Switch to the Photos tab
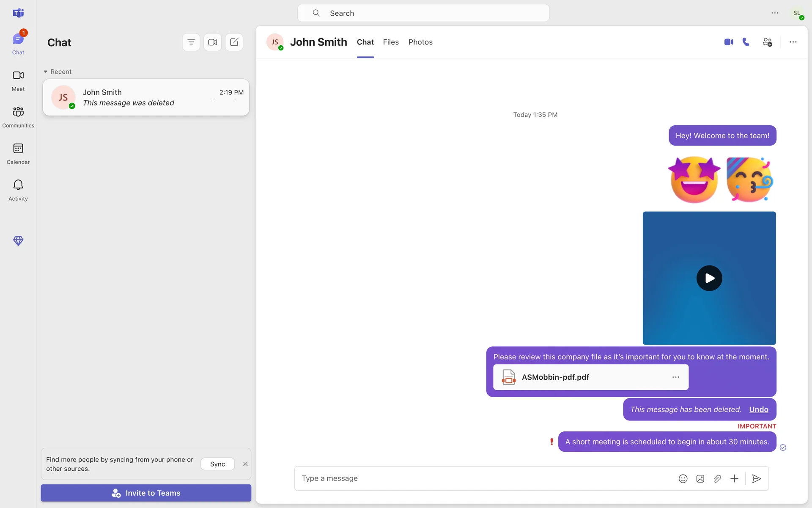Image resolution: width=812 pixels, height=508 pixels. (x=420, y=42)
